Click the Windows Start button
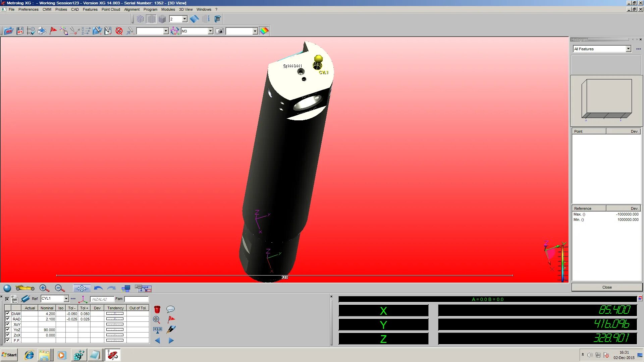Image resolution: width=644 pixels, height=362 pixels. click(x=9, y=355)
